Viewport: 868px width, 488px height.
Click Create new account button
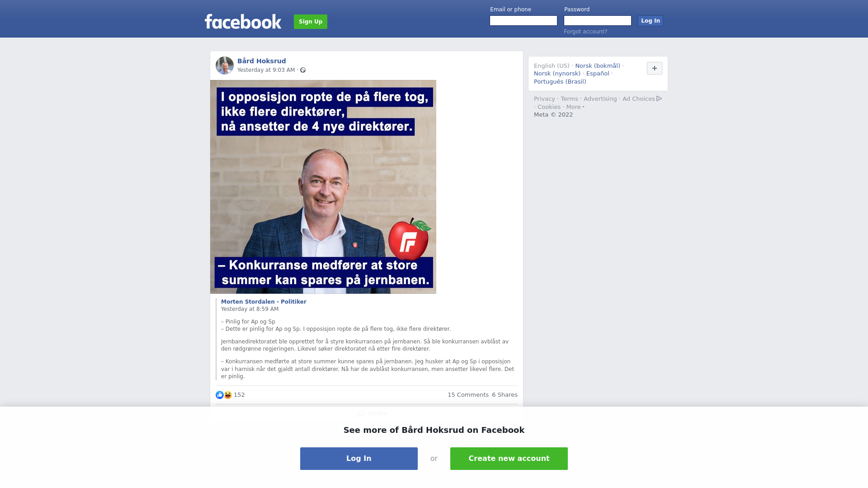(509, 459)
